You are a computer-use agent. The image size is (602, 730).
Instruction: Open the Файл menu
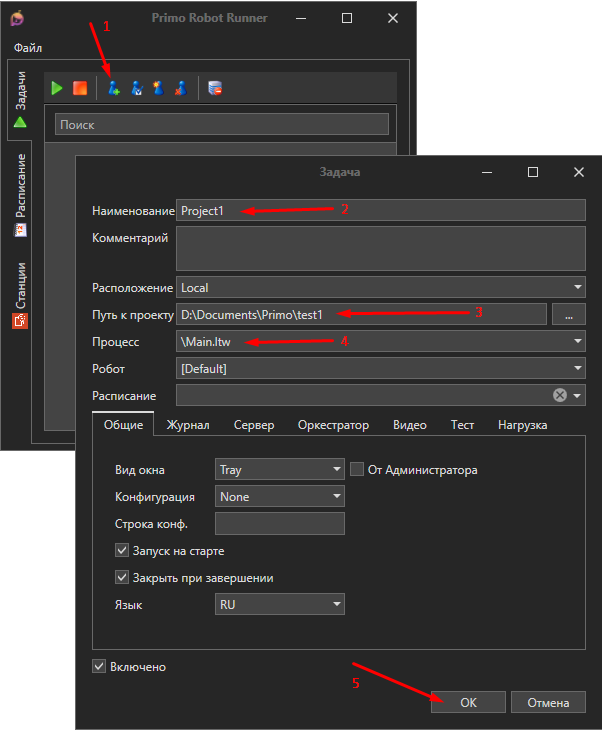[28, 48]
